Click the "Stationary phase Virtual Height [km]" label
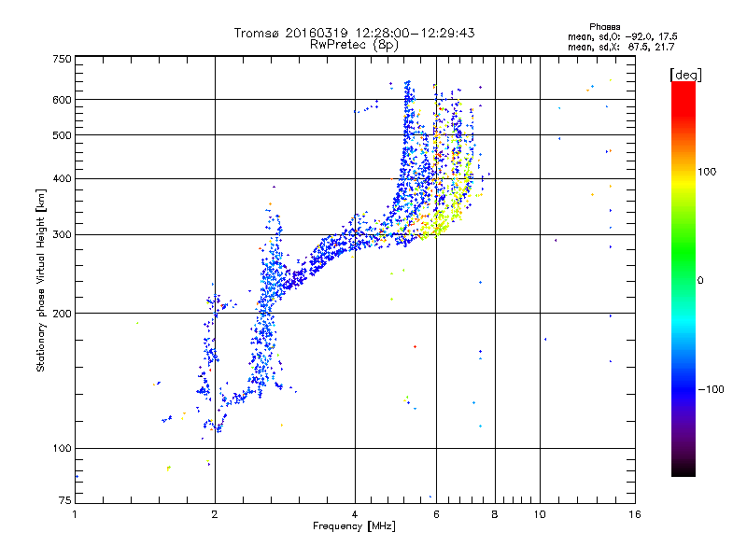The height and width of the screenshot is (560, 747). click(40, 281)
